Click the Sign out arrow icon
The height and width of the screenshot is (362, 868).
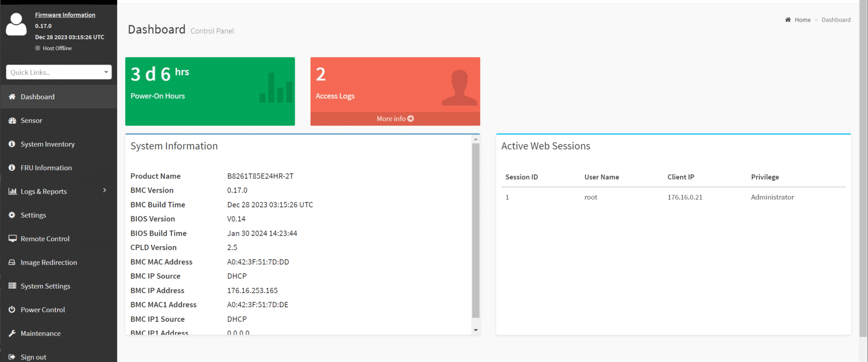(12, 357)
